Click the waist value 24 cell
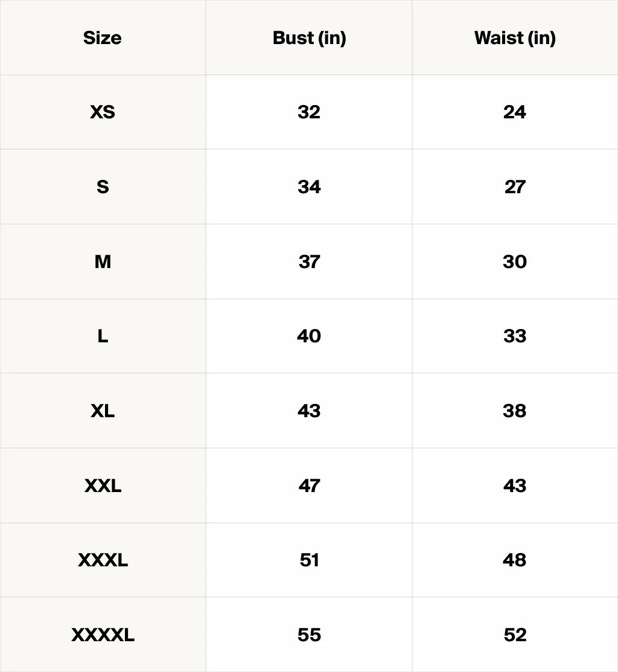 point(515,112)
